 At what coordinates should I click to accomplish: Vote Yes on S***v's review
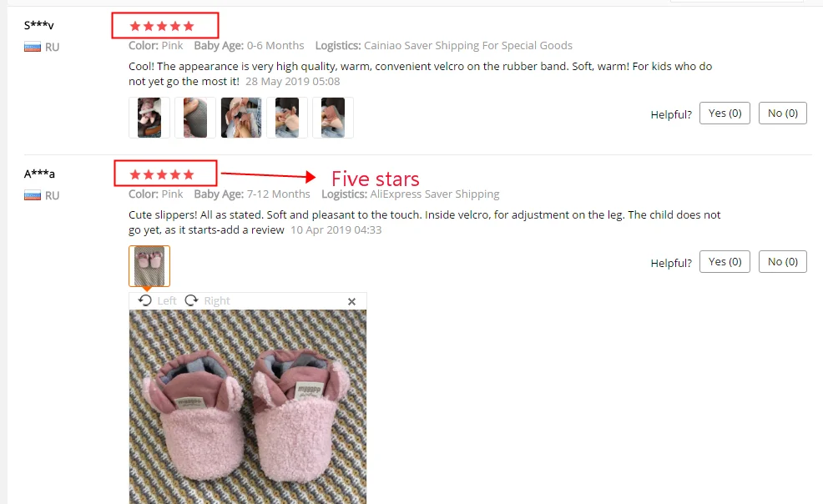click(725, 113)
